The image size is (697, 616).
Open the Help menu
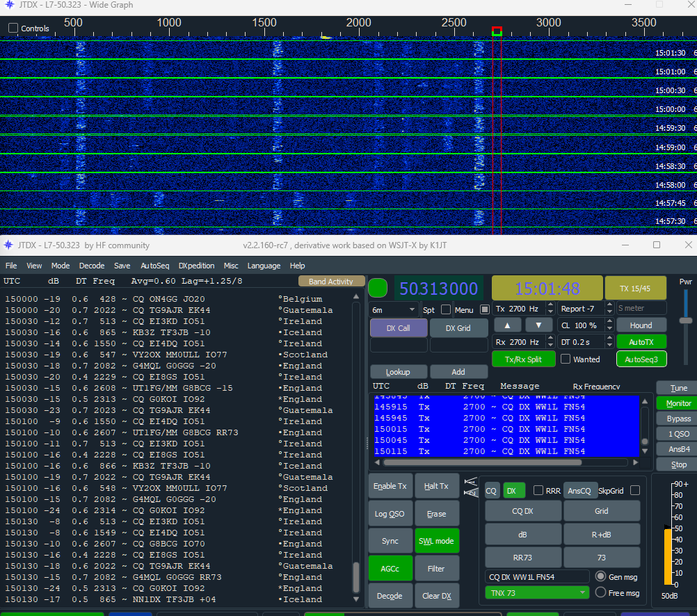[298, 266]
